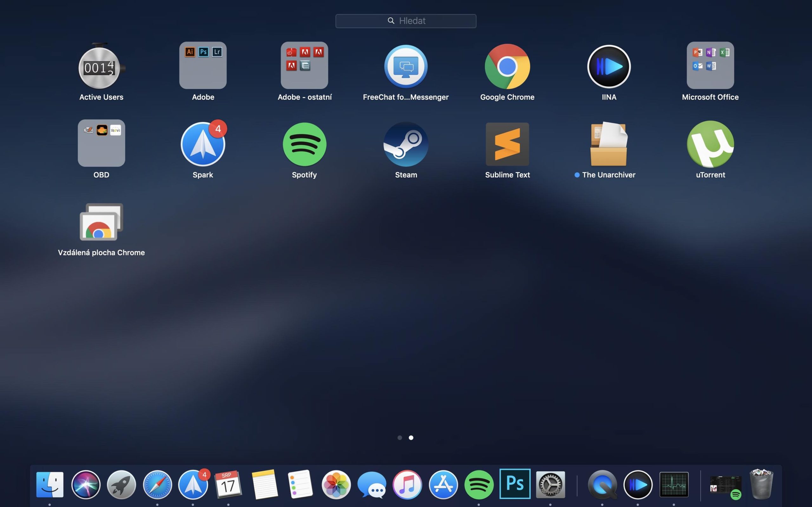Launch Google Chrome from Launchpad
Viewport: 812px width, 507px height.
[x=507, y=67]
